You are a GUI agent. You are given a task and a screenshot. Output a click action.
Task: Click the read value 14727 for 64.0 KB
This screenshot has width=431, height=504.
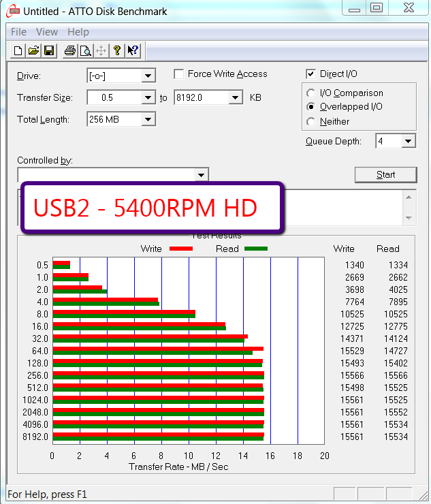396,351
